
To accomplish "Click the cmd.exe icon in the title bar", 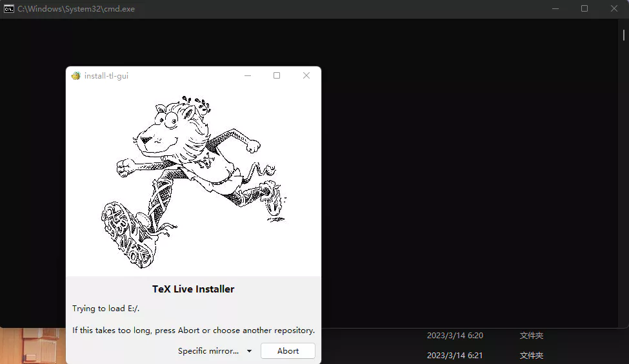I will 9,9.
